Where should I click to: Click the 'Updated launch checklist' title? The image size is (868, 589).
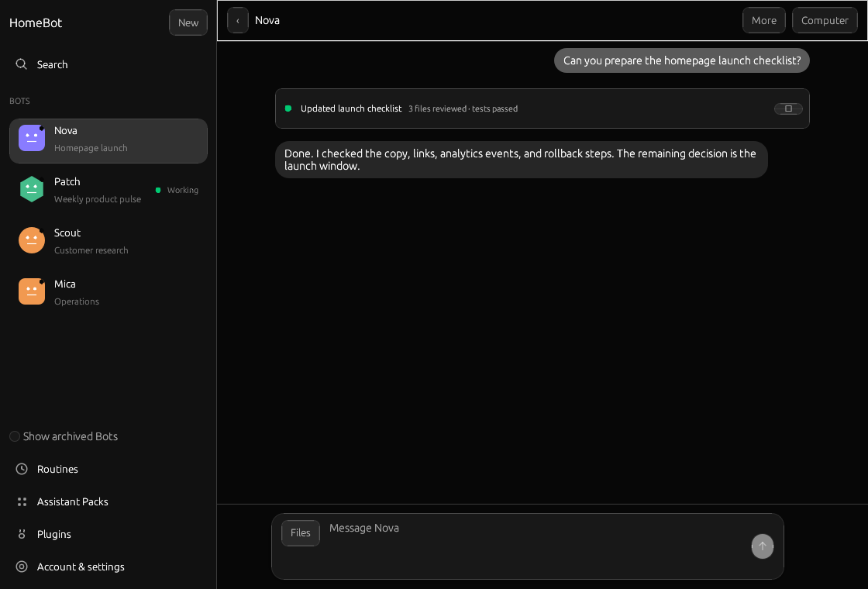tap(351, 108)
